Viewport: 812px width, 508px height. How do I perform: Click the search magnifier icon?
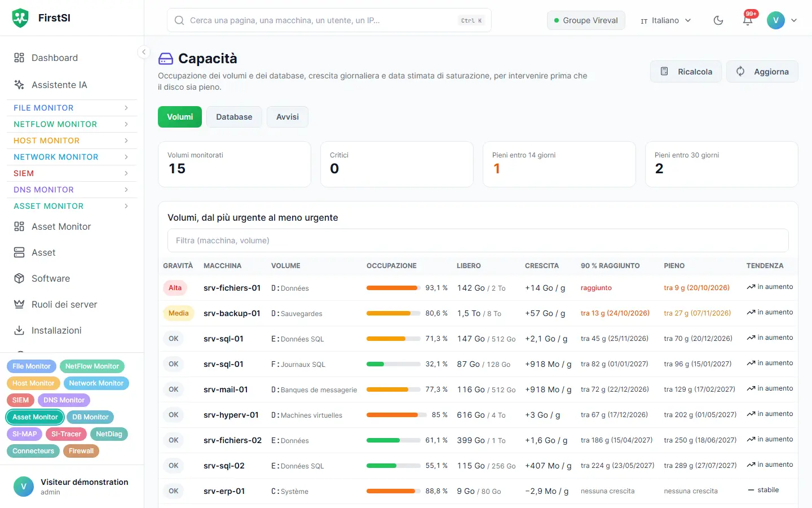click(x=179, y=20)
